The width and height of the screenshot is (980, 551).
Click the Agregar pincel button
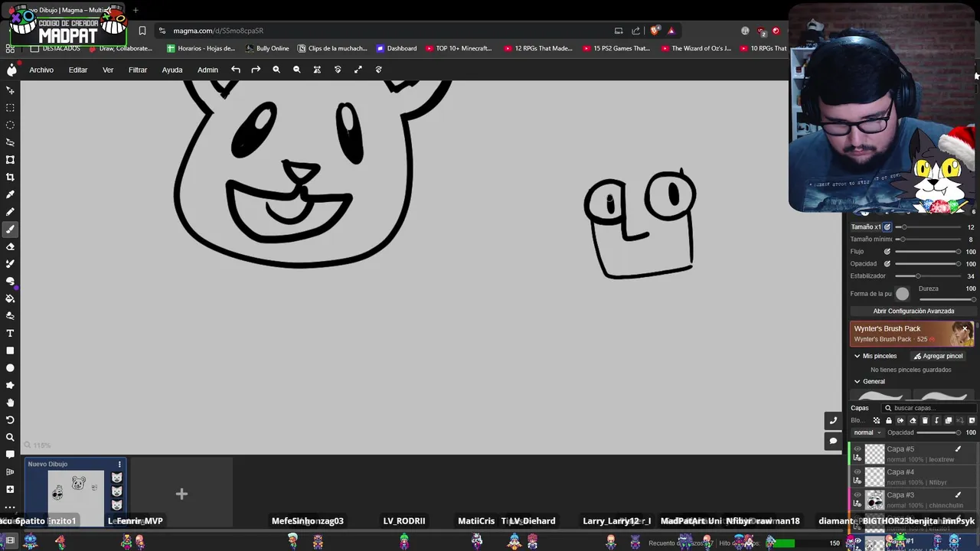pyautogui.click(x=937, y=356)
